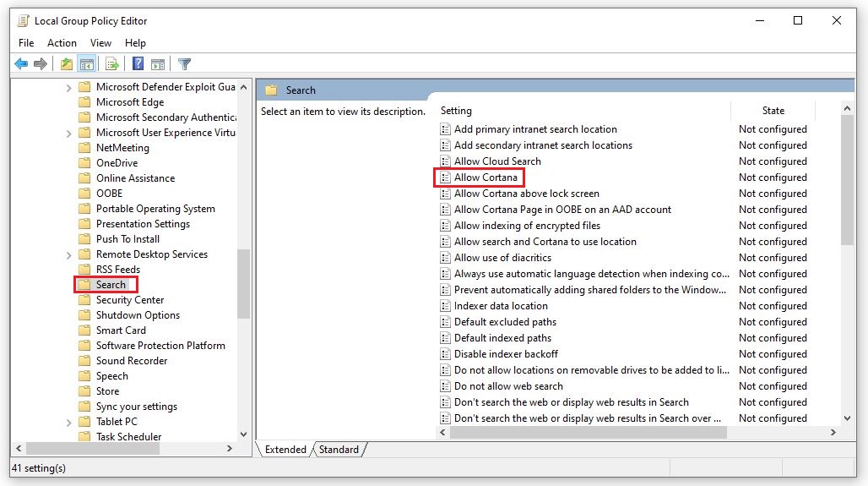Select the Search folder in tree
The image size is (868, 486).
(x=111, y=285)
